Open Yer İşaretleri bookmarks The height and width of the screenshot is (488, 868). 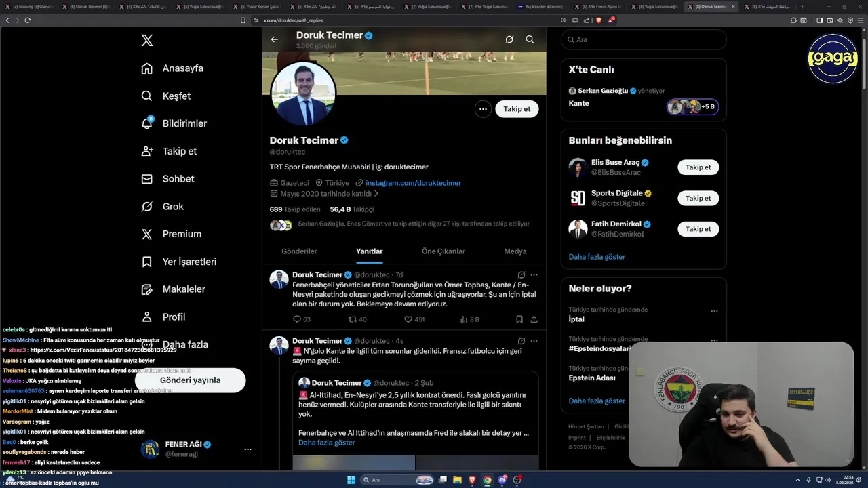point(178,262)
